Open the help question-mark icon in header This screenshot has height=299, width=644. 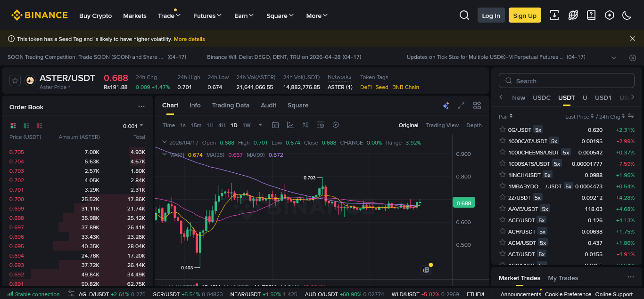pyautogui.click(x=591, y=15)
